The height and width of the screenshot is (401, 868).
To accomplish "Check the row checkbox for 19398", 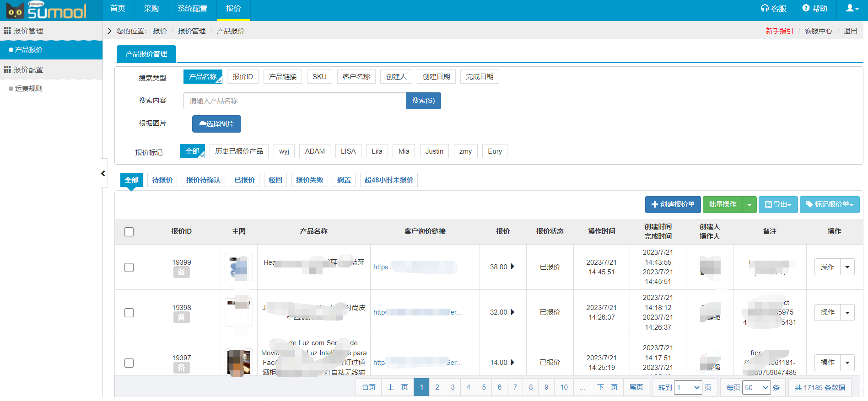I will coord(129,313).
